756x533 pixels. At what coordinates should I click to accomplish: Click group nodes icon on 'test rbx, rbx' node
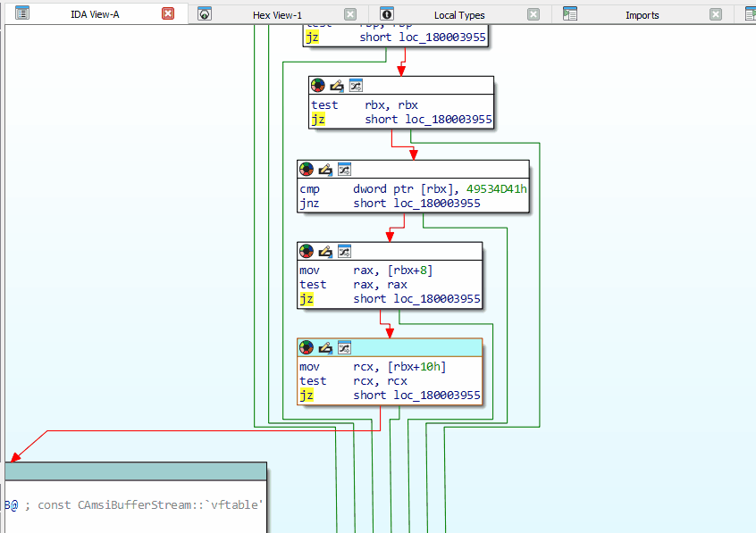coord(356,86)
